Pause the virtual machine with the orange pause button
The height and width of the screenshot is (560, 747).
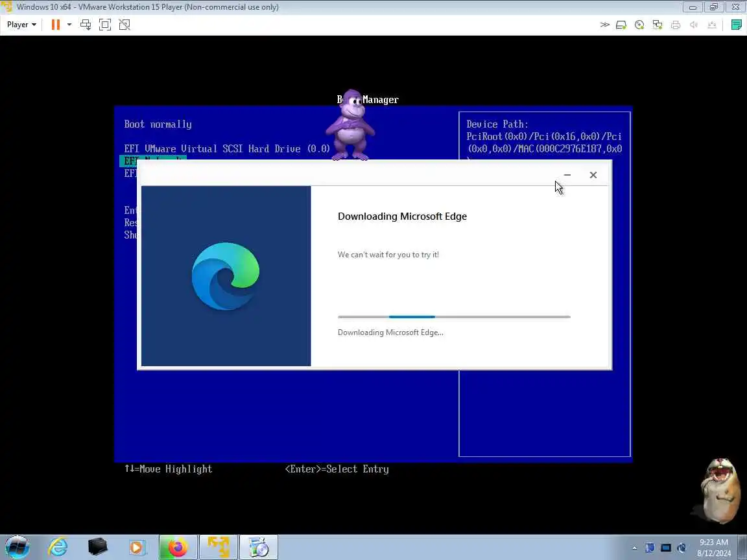[56, 25]
